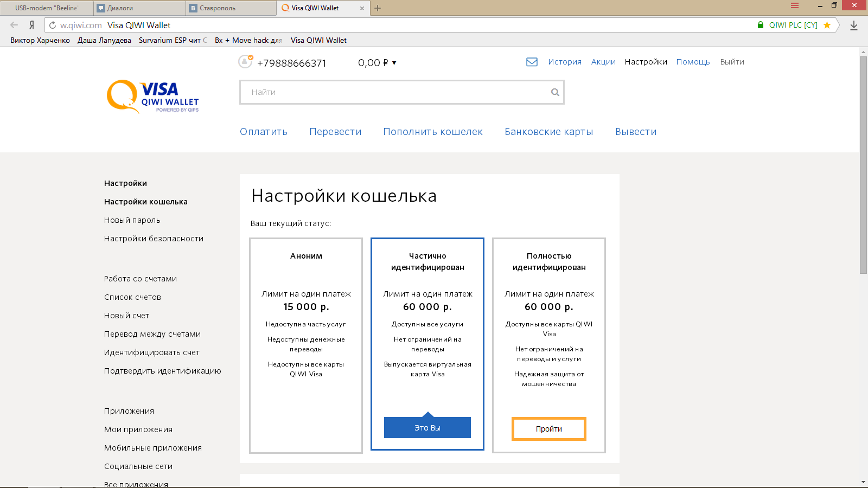Open Список счетов in sidebar
This screenshot has width=868, height=488.
click(132, 297)
